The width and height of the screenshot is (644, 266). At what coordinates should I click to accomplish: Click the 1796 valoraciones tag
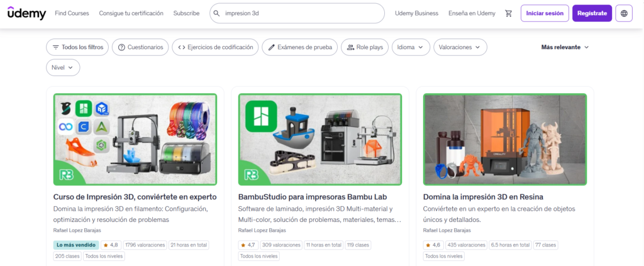point(145,245)
